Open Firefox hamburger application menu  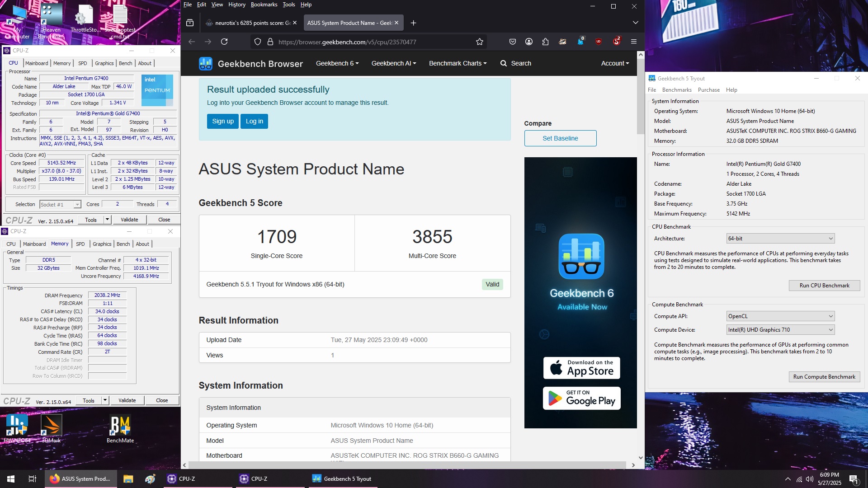coord(634,42)
